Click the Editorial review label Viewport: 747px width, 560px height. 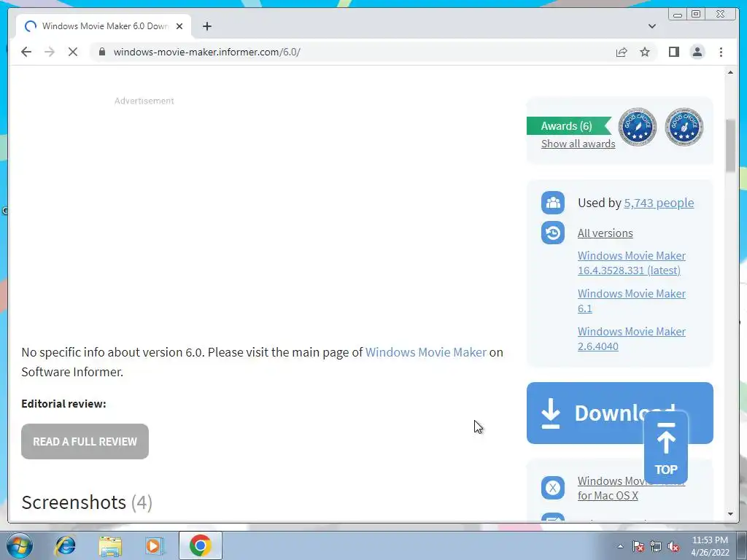64,404
